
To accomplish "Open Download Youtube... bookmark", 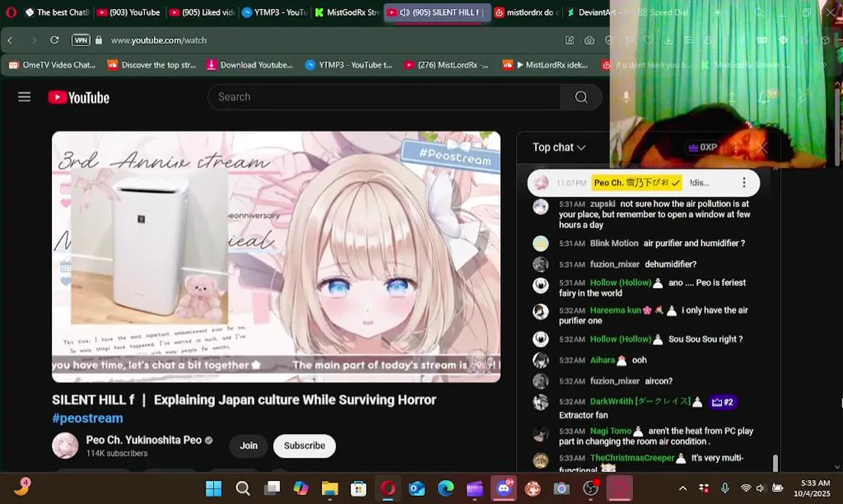I will click(250, 65).
